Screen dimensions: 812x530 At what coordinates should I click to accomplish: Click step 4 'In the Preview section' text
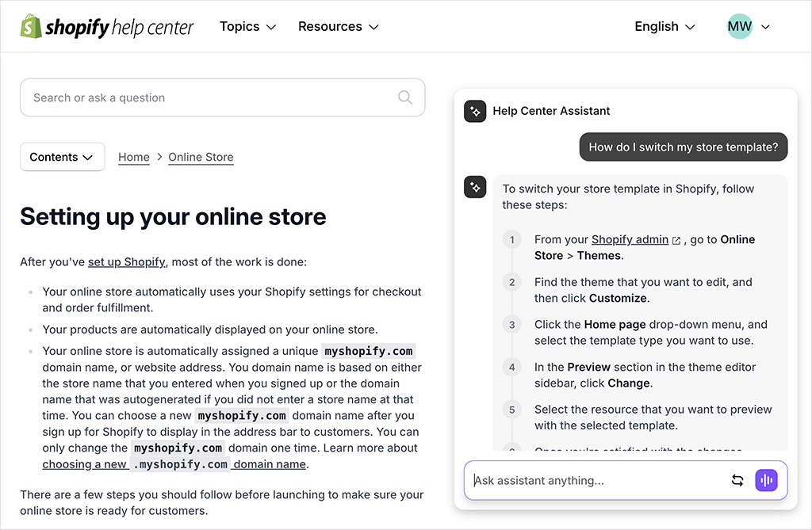pos(645,375)
